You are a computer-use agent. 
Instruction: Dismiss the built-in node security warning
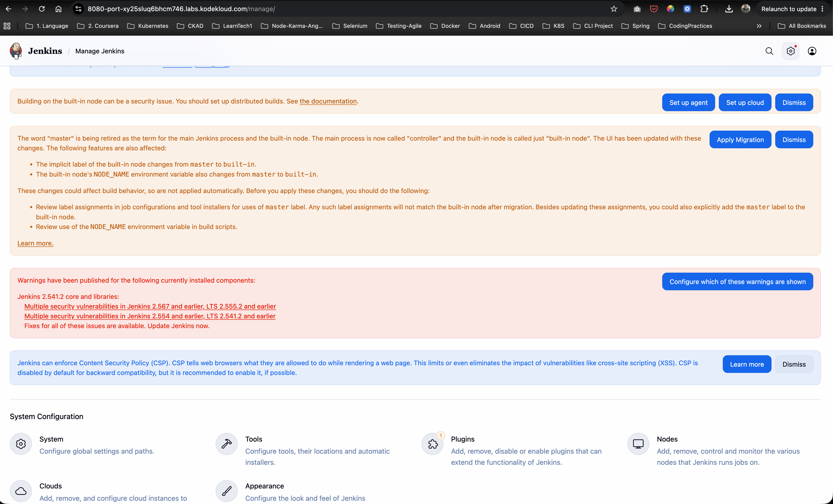(x=794, y=102)
